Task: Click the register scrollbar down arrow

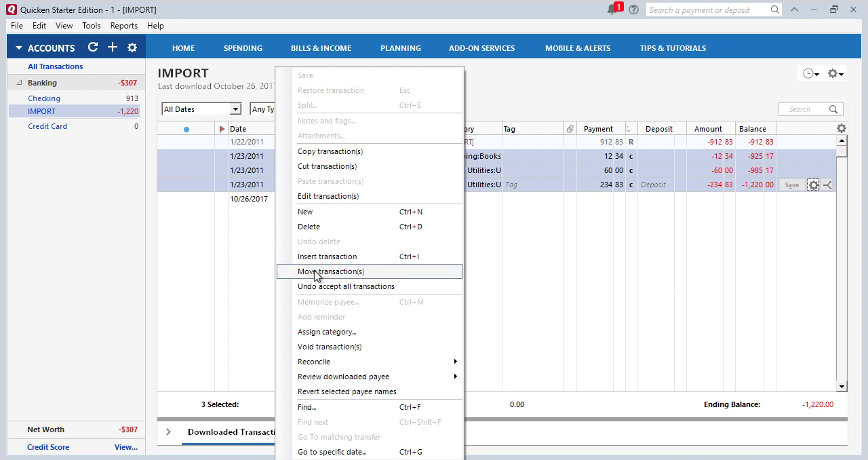Action: [x=842, y=387]
